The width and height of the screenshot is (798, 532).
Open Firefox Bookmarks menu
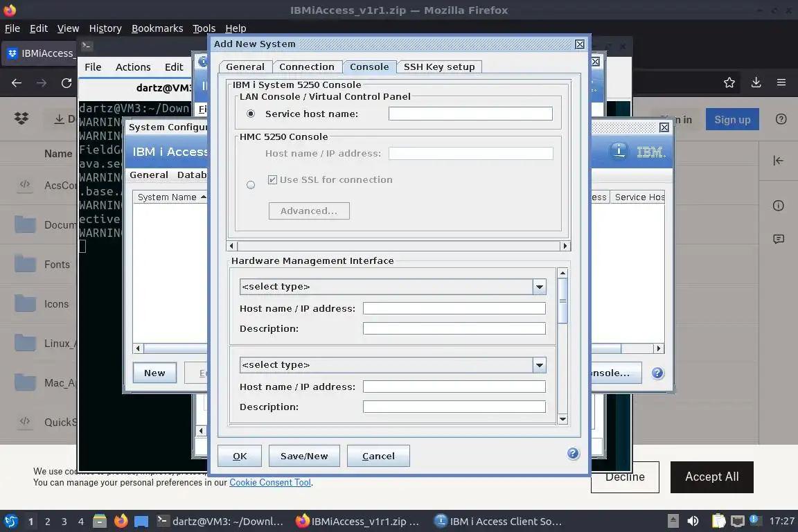157,28
